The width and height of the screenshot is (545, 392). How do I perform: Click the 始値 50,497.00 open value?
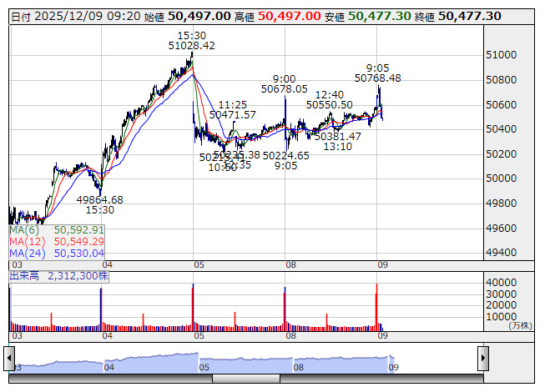click(187, 16)
